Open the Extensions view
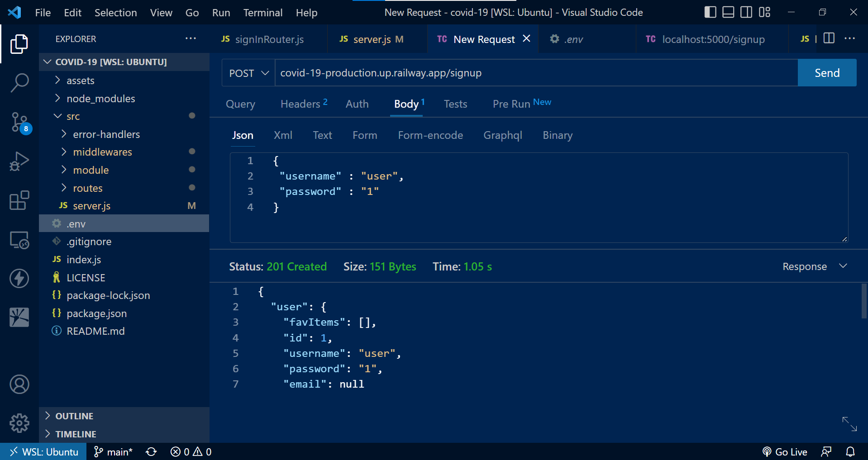 (19, 200)
